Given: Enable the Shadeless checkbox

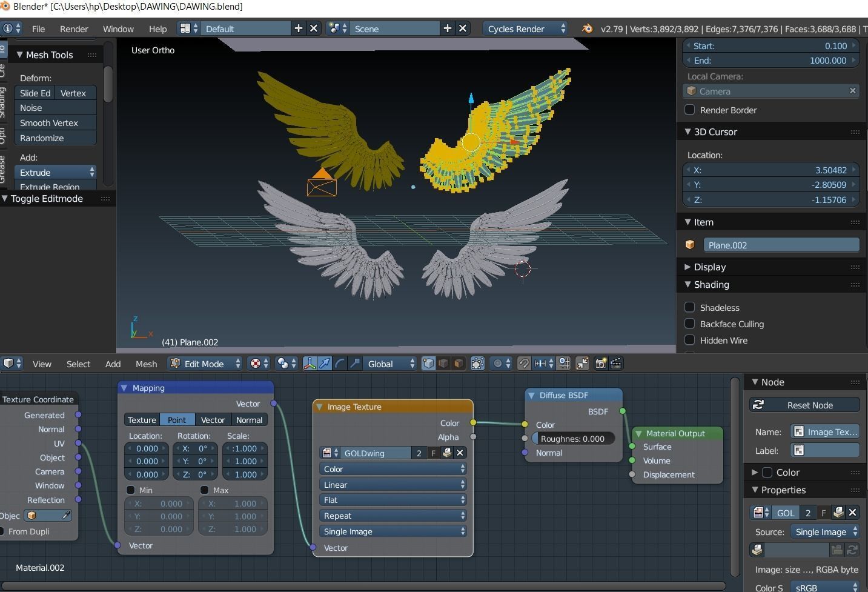Looking at the screenshot, I should coord(689,307).
